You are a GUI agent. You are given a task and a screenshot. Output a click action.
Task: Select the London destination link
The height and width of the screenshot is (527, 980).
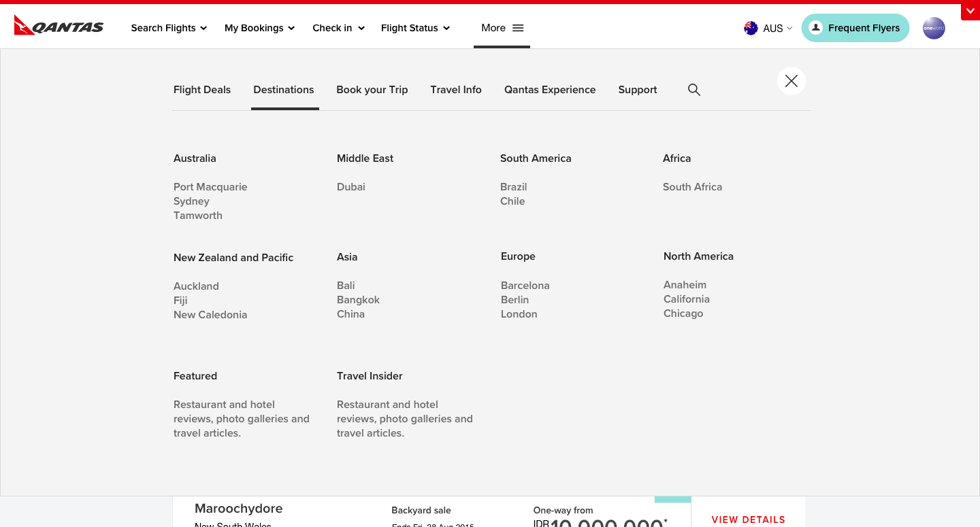point(519,314)
